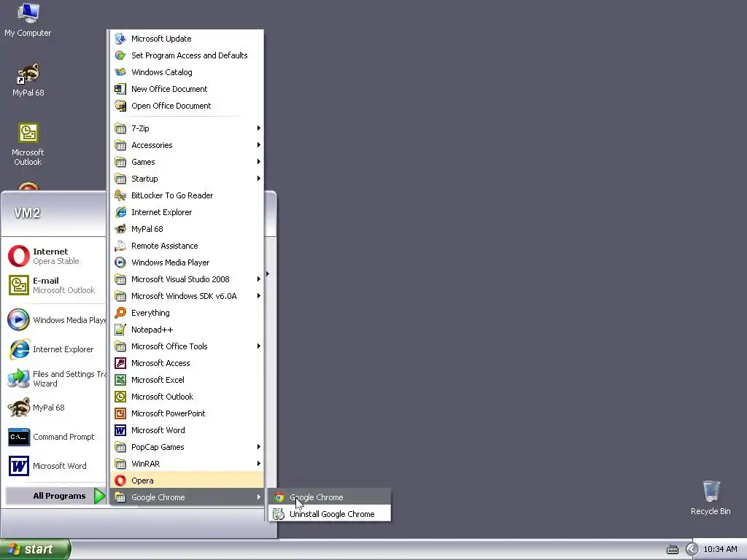Click the Start button
Screen dimensions: 747x560
click(x=35, y=549)
